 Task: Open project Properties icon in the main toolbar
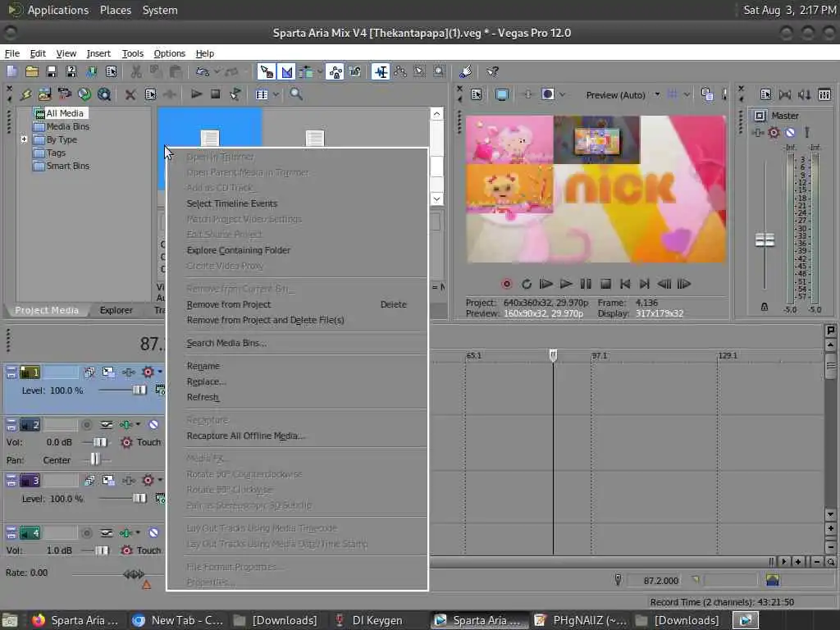tap(111, 71)
